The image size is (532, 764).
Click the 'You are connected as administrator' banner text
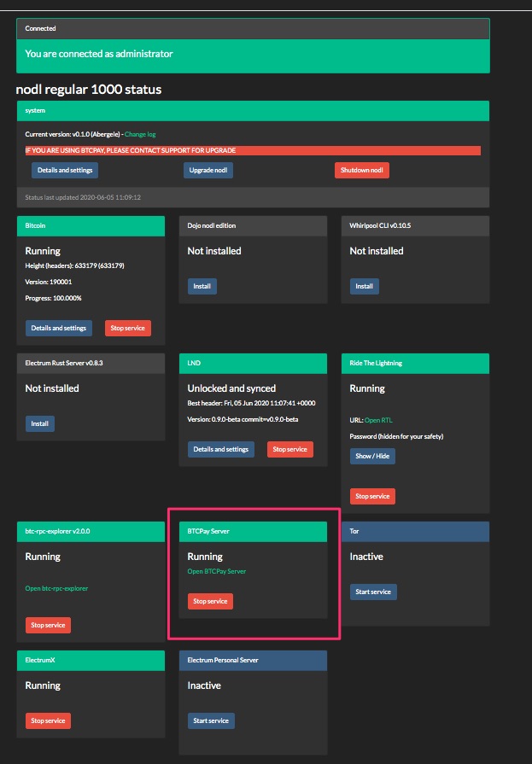(x=99, y=54)
